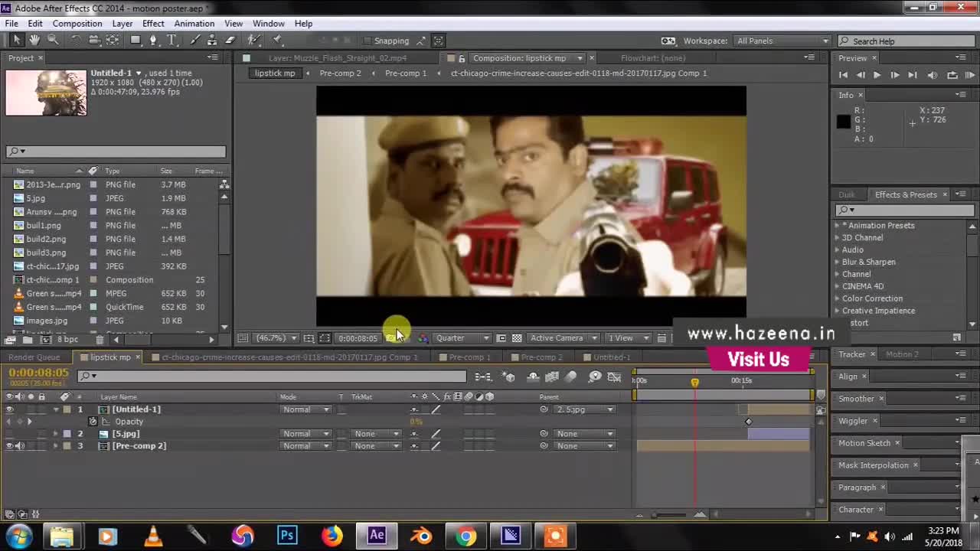This screenshot has height=551, width=980.
Task: Click the current time indicator in timeline
Action: point(695,382)
